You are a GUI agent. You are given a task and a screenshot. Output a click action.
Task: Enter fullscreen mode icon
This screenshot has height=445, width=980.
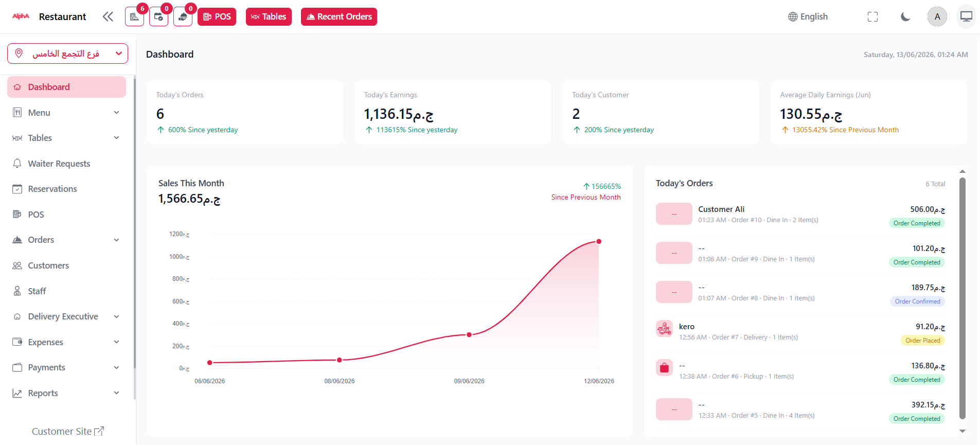click(x=872, y=17)
